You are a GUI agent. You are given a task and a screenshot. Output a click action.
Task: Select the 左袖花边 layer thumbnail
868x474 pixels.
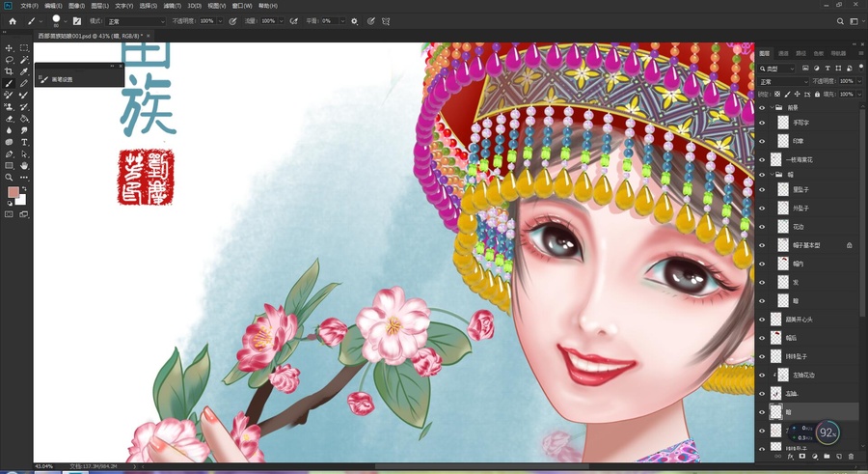(x=783, y=375)
